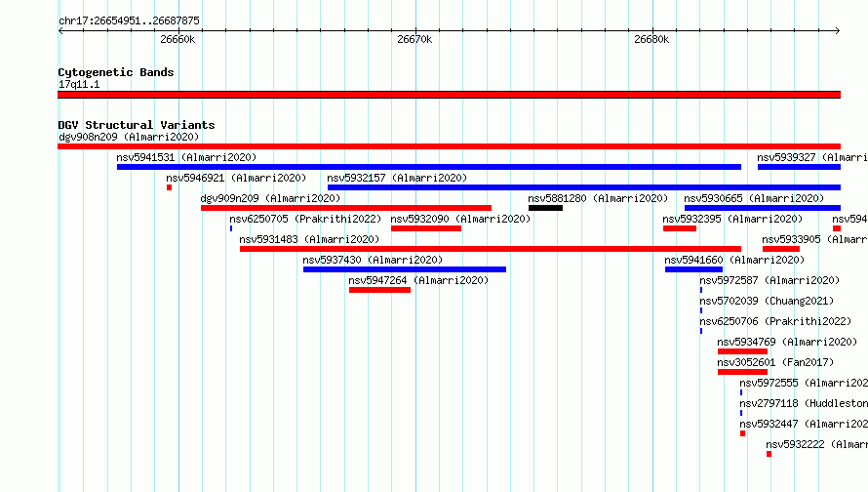The width and height of the screenshot is (868, 492).
Task: Select the 17q11.1 cytogenetic band label
Action: [79, 84]
